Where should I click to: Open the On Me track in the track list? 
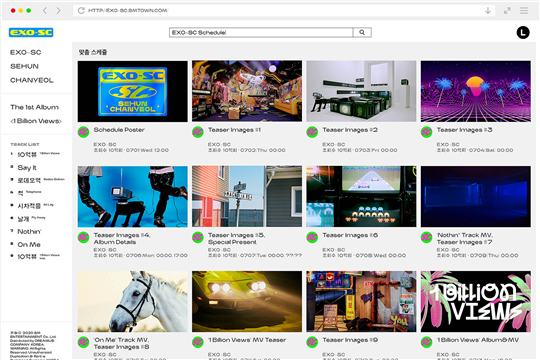pos(29,245)
